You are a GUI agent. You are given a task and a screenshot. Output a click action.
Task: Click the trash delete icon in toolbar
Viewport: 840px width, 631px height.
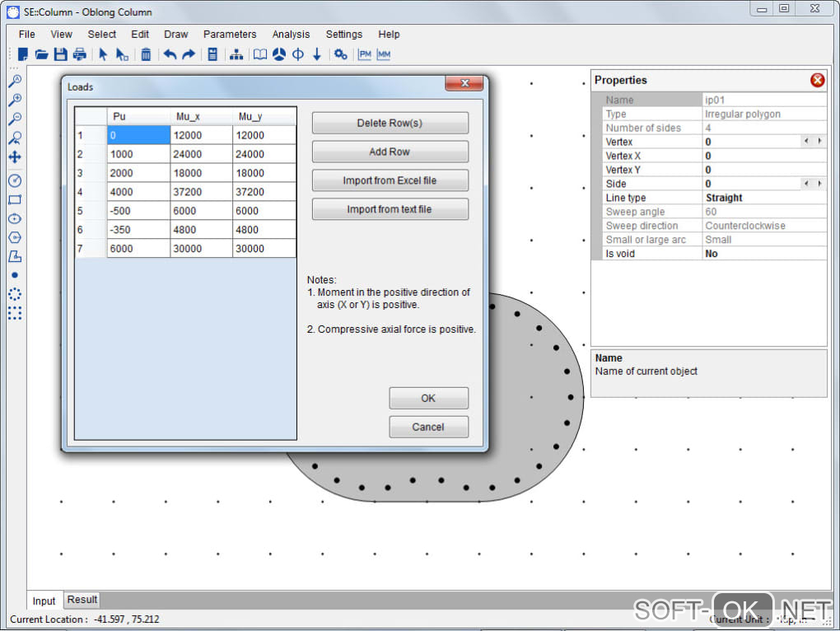point(146,54)
